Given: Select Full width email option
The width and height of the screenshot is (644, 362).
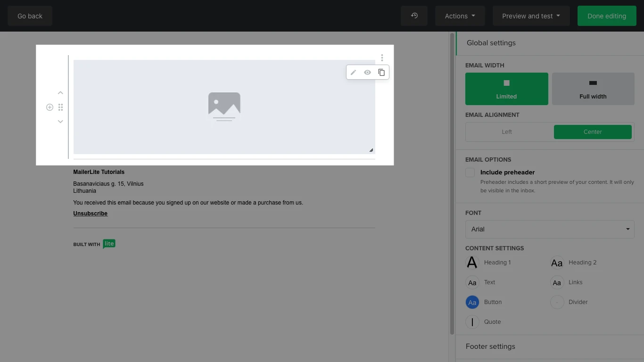Looking at the screenshot, I should [x=593, y=89].
